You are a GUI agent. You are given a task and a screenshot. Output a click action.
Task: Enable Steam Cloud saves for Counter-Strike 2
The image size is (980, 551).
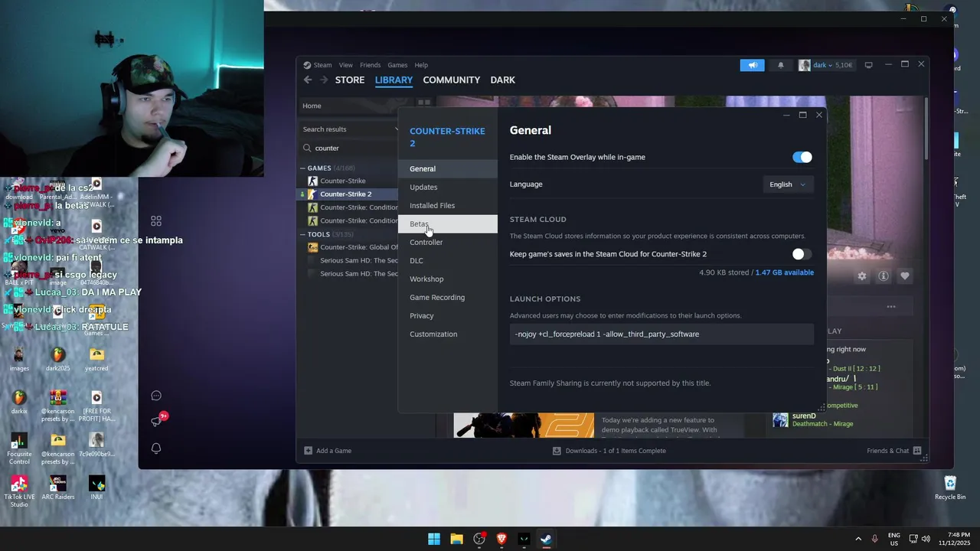tap(802, 254)
